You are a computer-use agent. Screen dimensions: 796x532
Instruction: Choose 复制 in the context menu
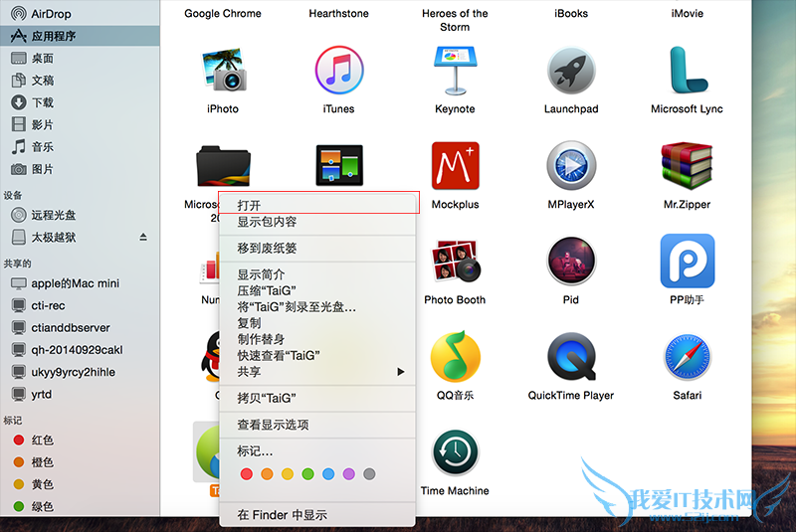tap(317, 323)
